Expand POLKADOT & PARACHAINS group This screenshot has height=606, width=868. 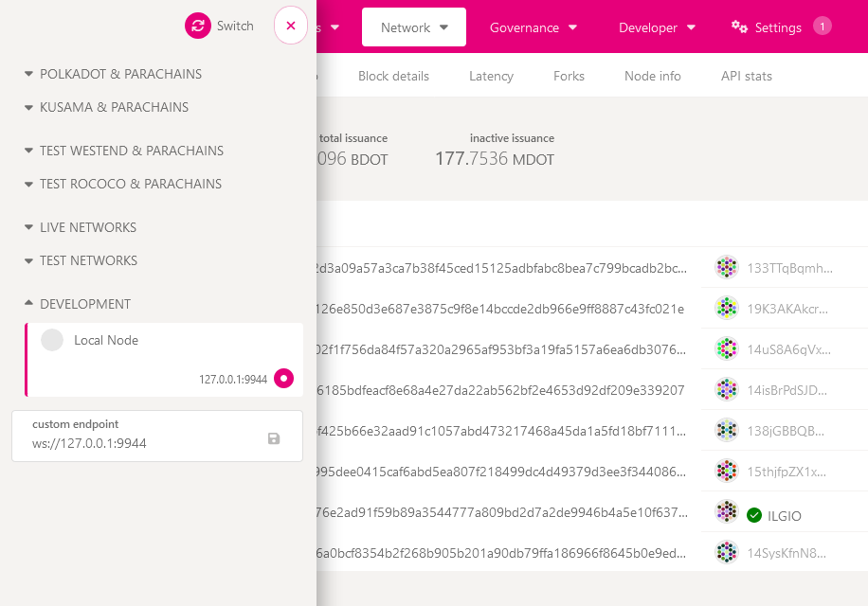coord(114,74)
